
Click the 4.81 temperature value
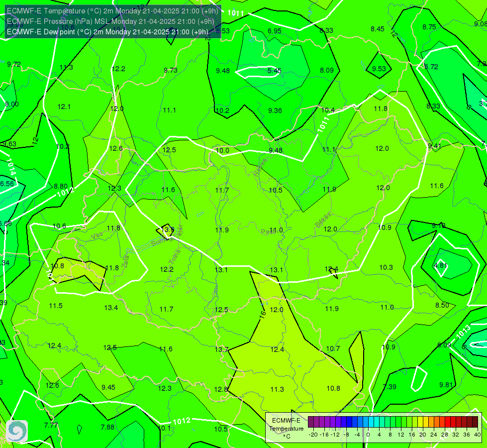point(440,265)
